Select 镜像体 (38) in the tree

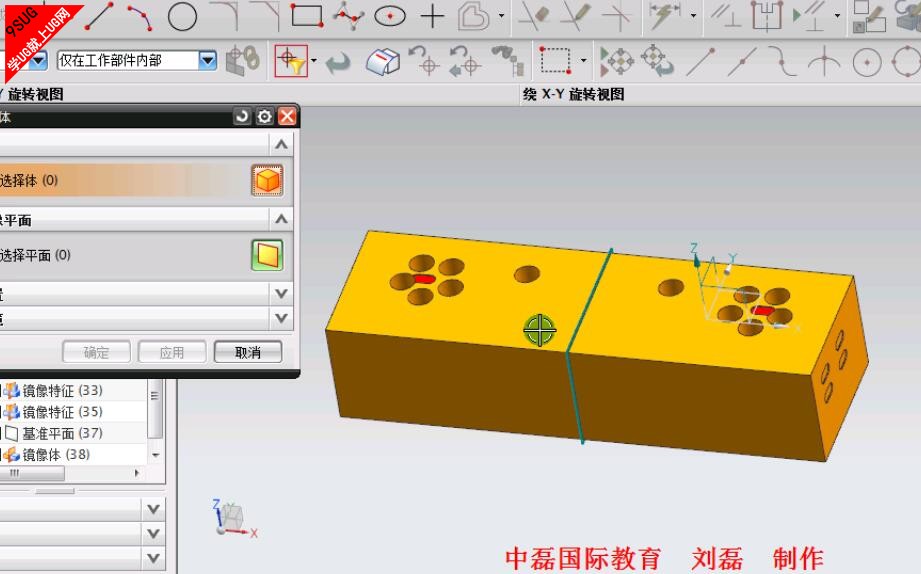(x=56, y=455)
